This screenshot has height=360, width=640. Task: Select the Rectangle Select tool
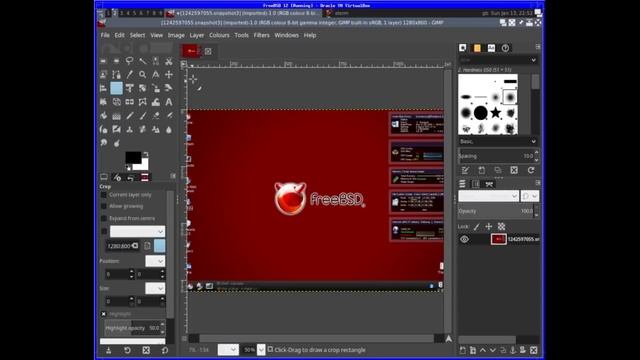point(103,61)
